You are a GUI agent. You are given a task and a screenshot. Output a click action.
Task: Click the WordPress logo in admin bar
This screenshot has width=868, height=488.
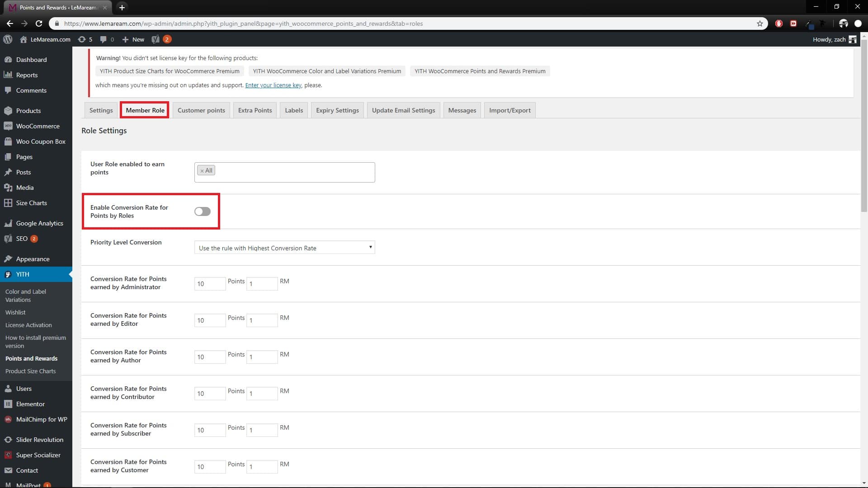click(8, 39)
